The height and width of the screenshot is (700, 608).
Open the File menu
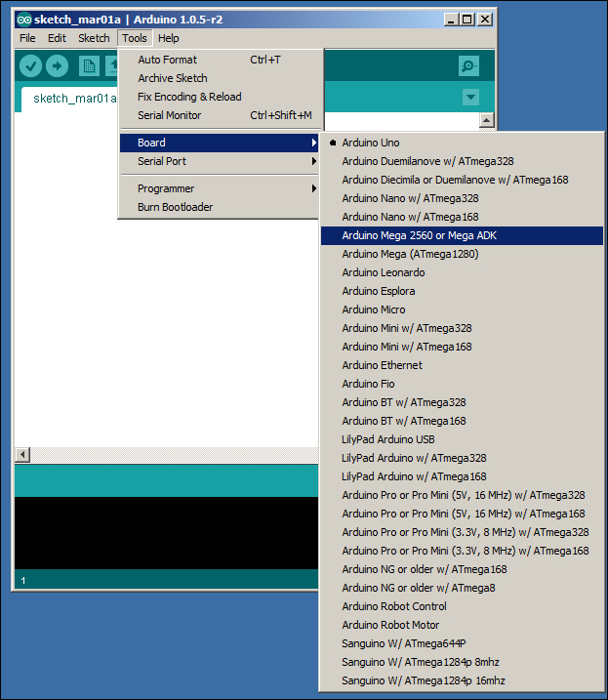tap(27, 38)
